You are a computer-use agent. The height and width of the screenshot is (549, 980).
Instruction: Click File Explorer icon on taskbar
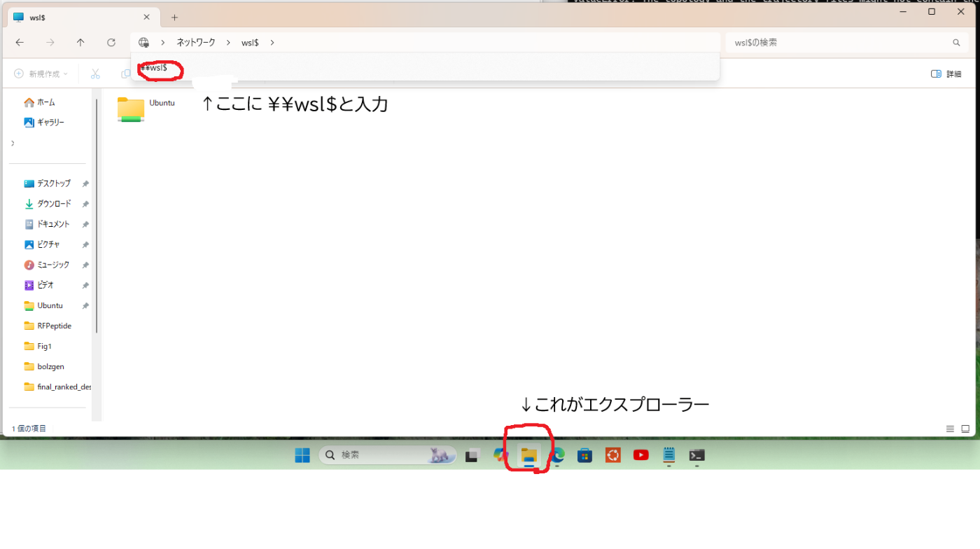pyautogui.click(x=528, y=455)
